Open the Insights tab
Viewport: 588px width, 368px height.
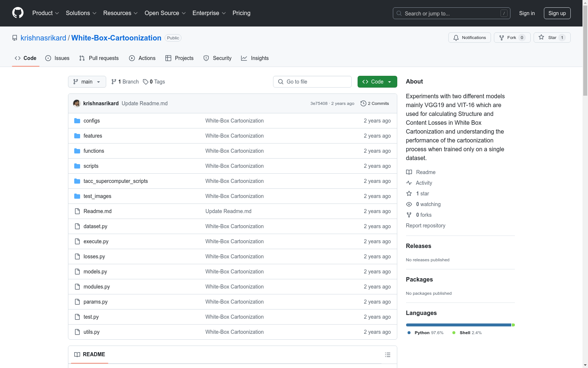coord(255,58)
